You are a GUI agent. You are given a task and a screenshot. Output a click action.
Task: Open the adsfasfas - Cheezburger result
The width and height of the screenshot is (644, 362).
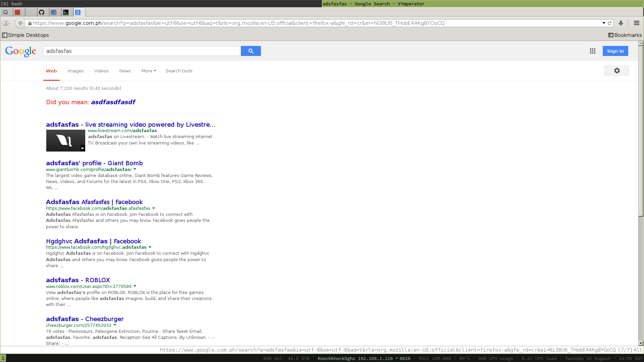tap(85, 319)
